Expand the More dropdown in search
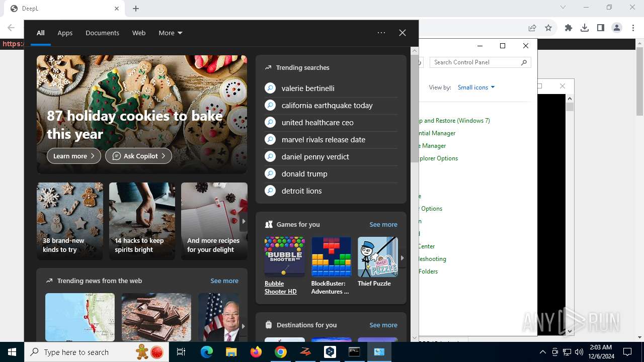The height and width of the screenshot is (362, 644). coord(171,33)
